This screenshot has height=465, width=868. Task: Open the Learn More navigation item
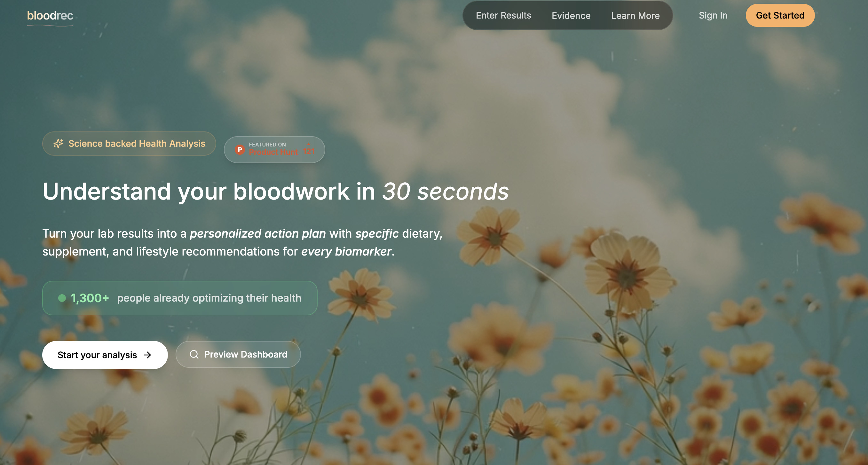pos(635,15)
